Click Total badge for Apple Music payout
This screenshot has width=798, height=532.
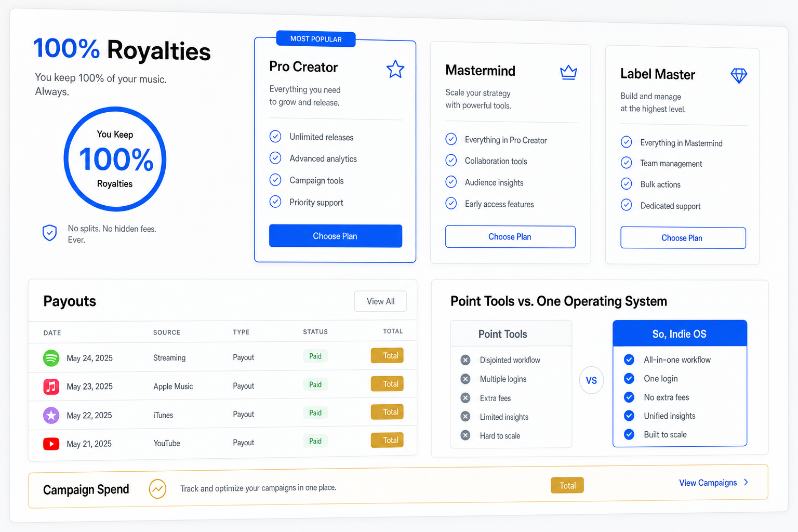pyautogui.click(x=387, y=384)
